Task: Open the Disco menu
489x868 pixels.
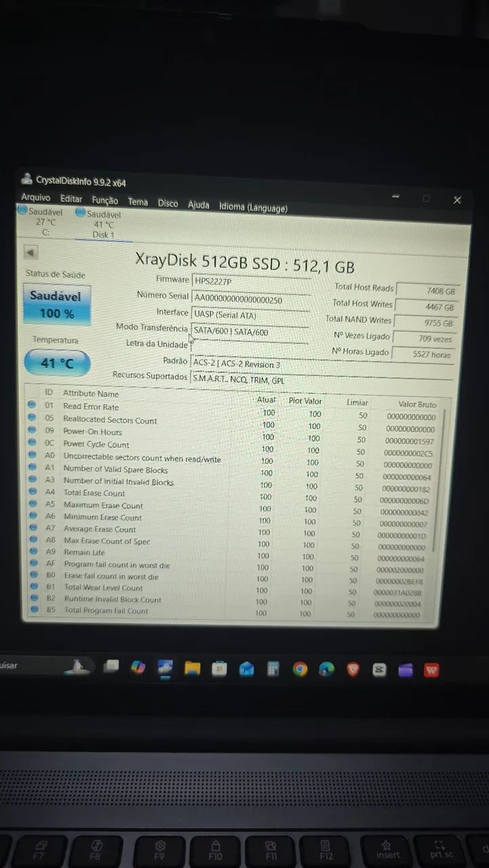Action: click(x=168, y=203)
